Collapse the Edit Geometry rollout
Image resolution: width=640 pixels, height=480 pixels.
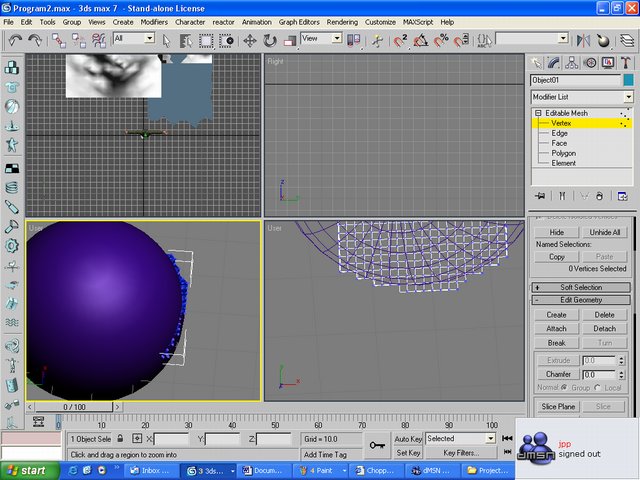click(581, 300)
